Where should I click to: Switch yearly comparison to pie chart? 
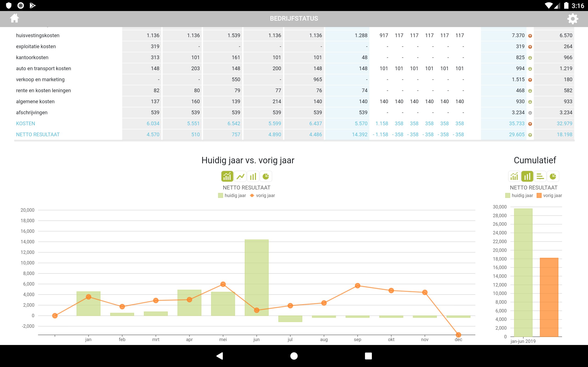pyautogui.click(x=266, y=176)
